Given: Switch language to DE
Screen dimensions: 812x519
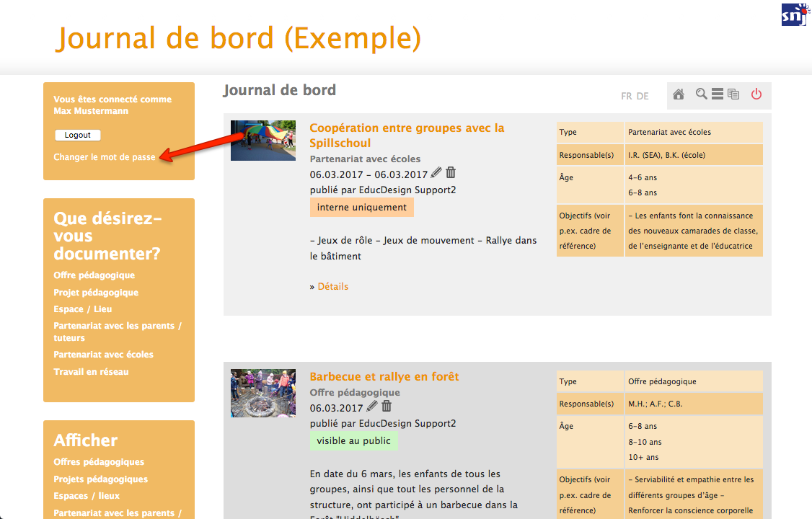Looking at the screenshot, I should click(643, 96).
